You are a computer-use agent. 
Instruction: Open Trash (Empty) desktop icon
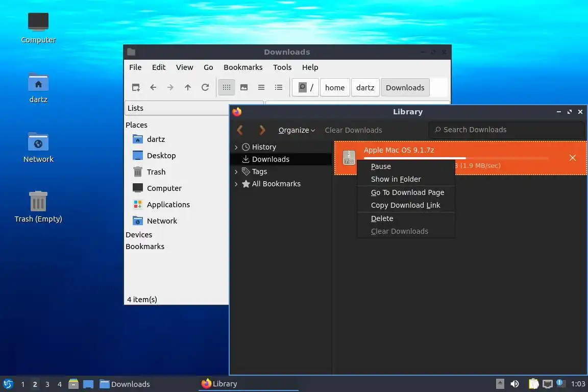click(38, 207)
